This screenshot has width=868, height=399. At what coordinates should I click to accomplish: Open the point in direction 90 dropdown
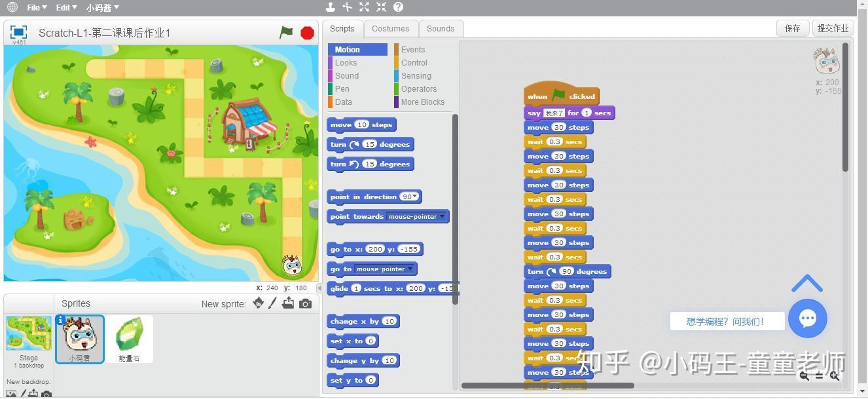(414, 197)
